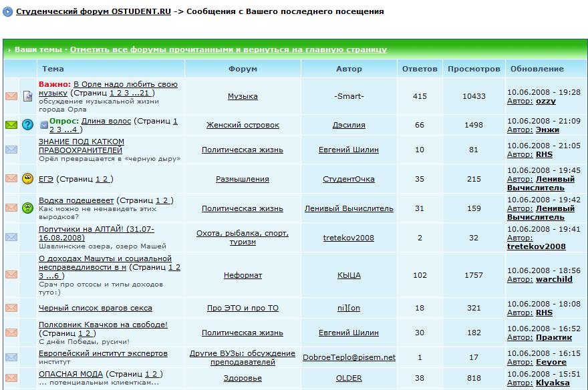Go to page 2 of ЕГЭ topic
Viewport: 588px width, 390px height.
(105, 179)
